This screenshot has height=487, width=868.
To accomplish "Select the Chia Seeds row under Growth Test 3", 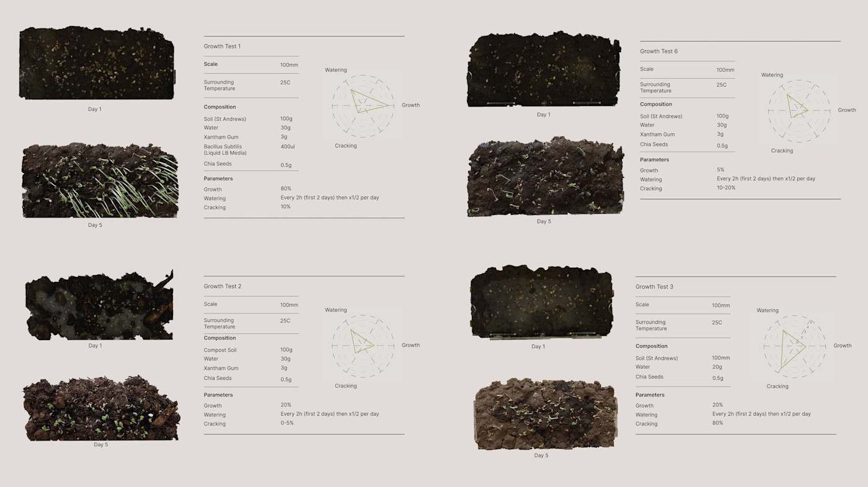I will (x=649, y=377).
